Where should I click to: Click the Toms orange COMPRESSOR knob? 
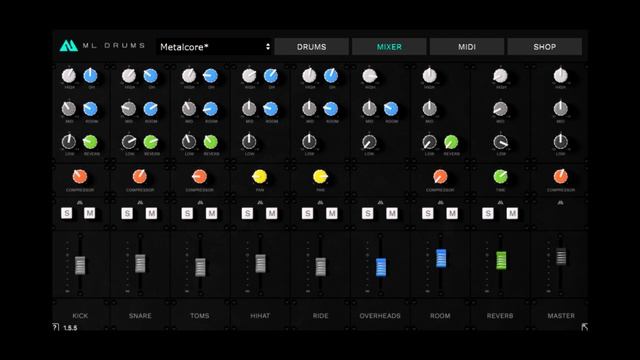(x=200, y=176)
